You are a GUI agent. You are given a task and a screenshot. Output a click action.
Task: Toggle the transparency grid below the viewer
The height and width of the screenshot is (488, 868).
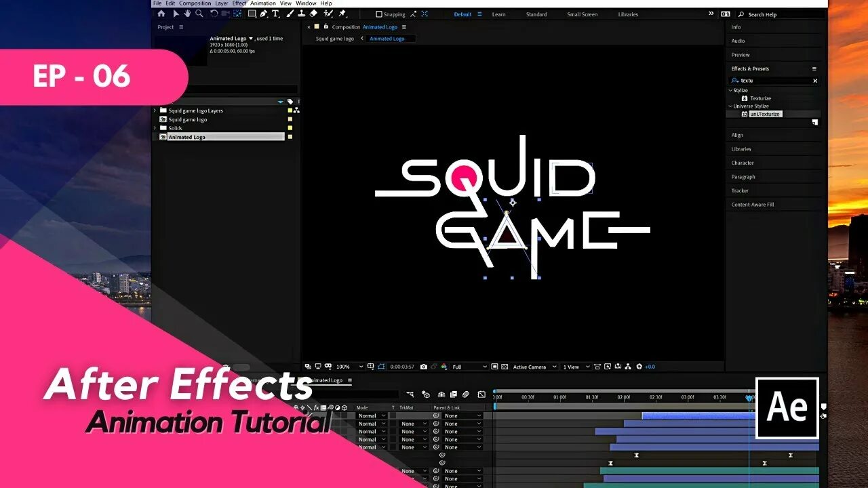504,367
